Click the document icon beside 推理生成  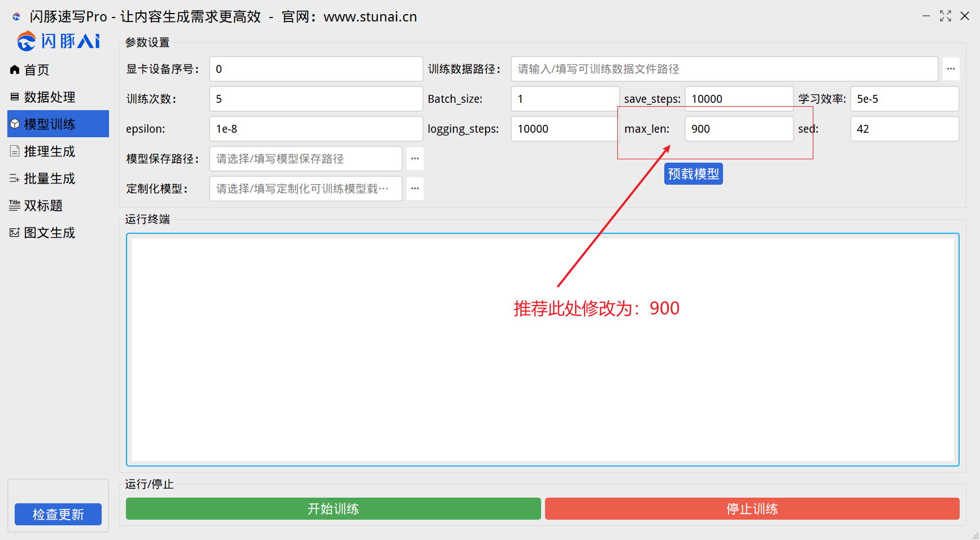coord(15,151)
